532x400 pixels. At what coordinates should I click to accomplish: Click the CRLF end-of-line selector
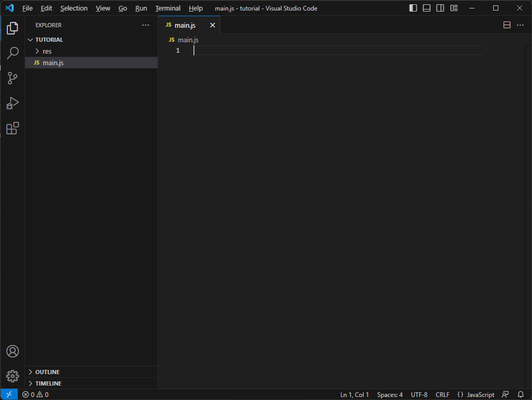coord(442,394)
